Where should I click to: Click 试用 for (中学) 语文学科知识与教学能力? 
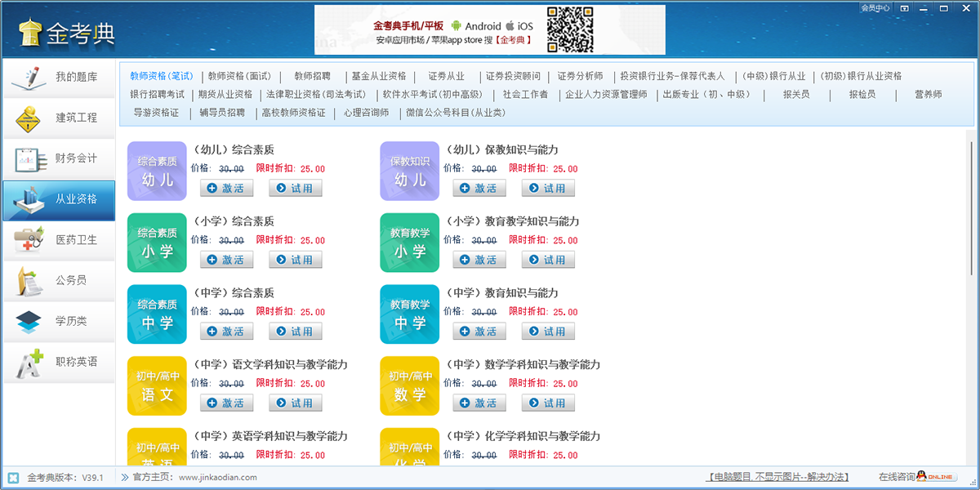pyautogui.click(x=296, y=403)
